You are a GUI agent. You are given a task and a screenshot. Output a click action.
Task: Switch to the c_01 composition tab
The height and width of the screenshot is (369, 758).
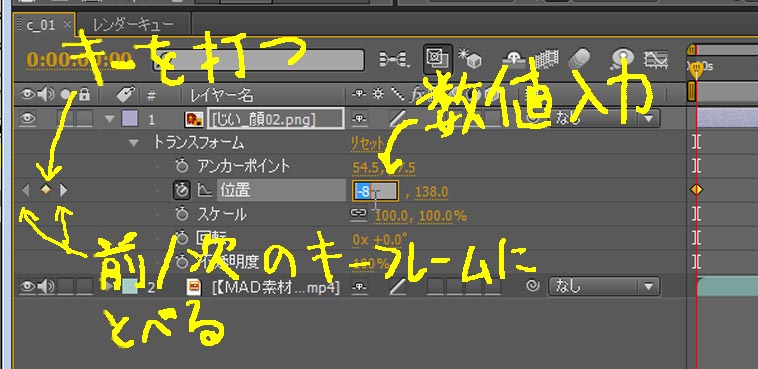pyautogui.click(x=41, y=25)
